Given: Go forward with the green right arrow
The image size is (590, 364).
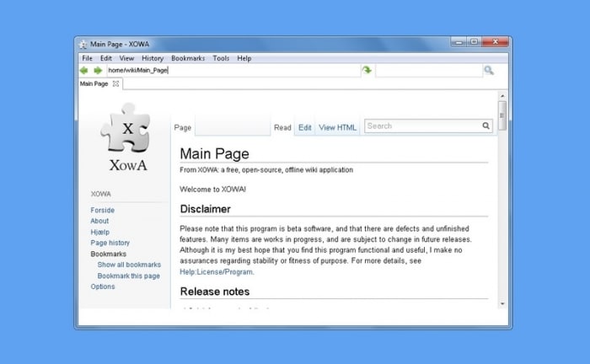Looking at the screenshot, I should 98,70.
